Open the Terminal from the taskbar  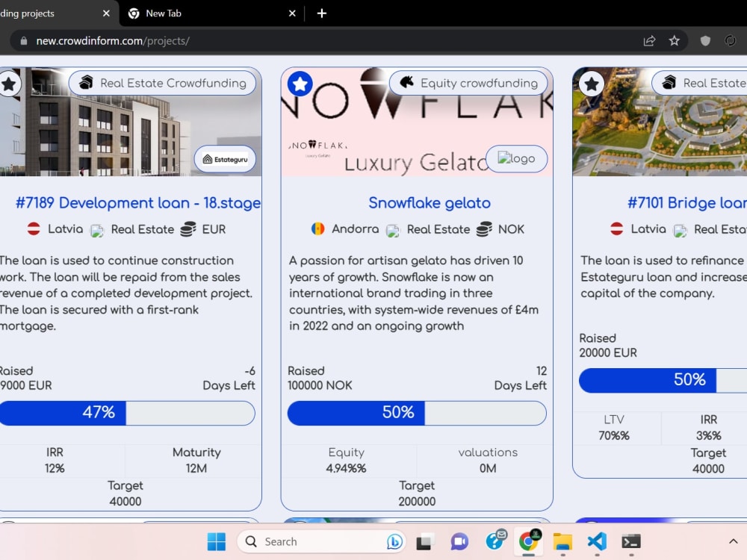[x=631, y=541]
